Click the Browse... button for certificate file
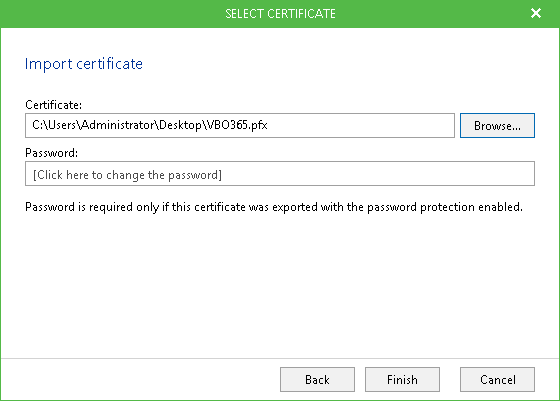This screenshot has width=560, height=401. (x=497, y=125)
